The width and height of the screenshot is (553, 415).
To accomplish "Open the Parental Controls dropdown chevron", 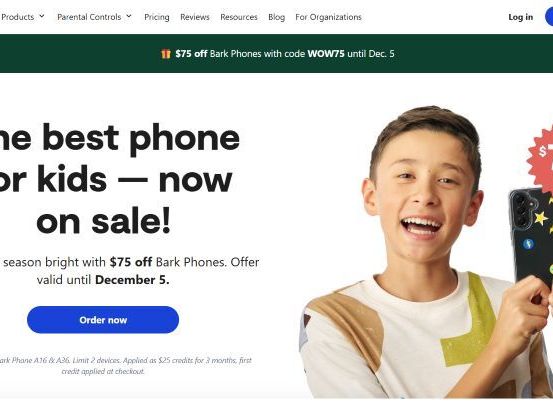I will 129,16.
